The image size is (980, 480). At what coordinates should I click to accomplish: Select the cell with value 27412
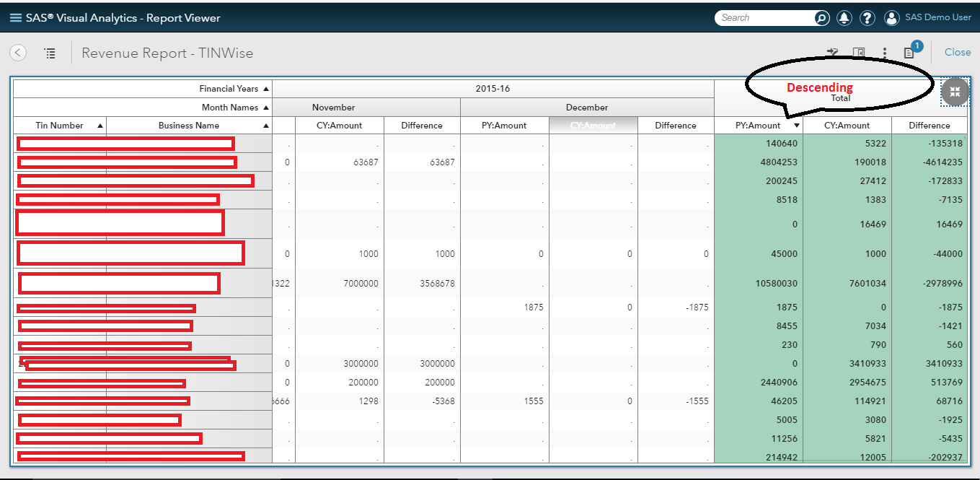pos(847,181)
